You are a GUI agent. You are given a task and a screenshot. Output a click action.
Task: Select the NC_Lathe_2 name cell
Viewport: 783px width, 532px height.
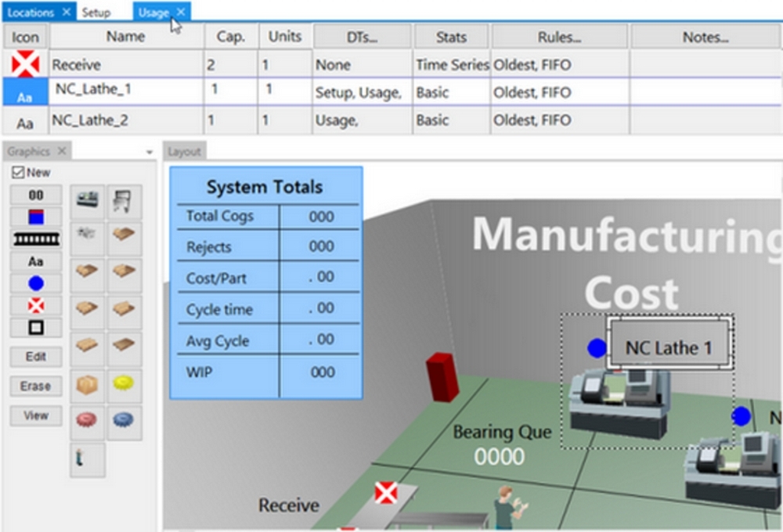(x=126, y=120)
